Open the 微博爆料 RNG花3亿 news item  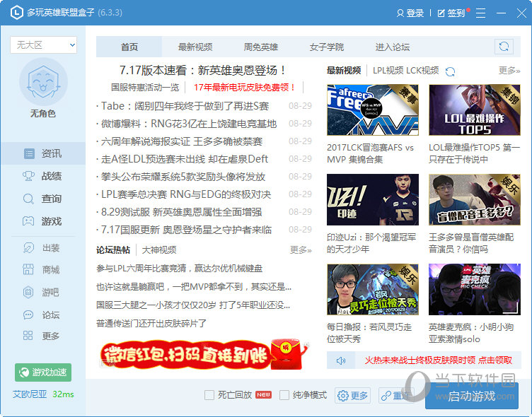tap(189, 124)
